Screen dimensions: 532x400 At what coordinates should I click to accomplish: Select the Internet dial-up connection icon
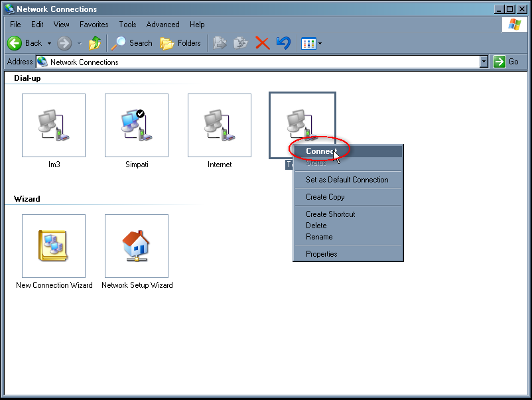click(220, 125)
